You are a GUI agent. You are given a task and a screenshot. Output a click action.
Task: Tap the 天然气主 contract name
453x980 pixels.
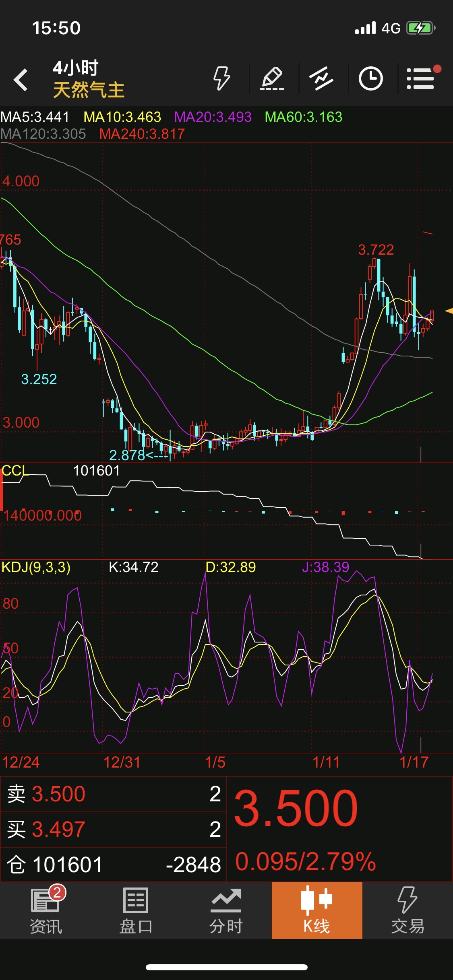coord(89,90)
